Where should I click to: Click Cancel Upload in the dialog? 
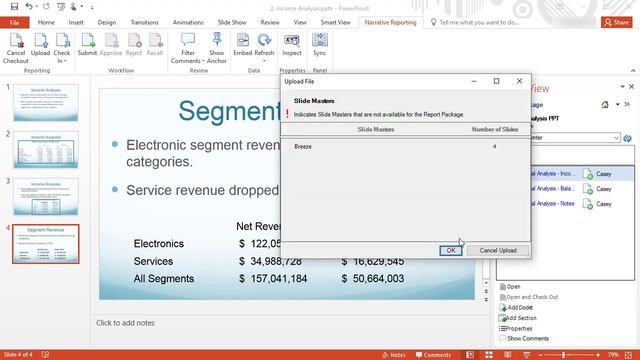498,251
